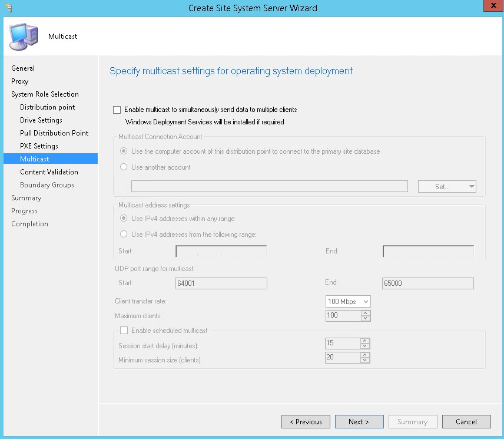Click 'Windows Deployment Services will be installed' note
Screen dimensions: 504x439
pyautogui.click(x=205, y=122)
